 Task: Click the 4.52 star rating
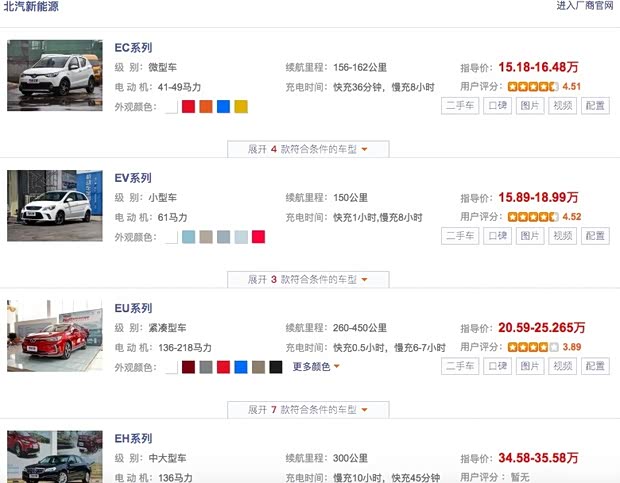544,217
